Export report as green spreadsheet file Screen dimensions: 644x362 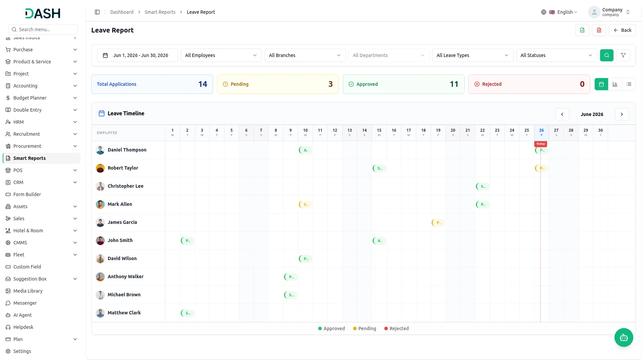pyautogui.click(x=582, y=30)
